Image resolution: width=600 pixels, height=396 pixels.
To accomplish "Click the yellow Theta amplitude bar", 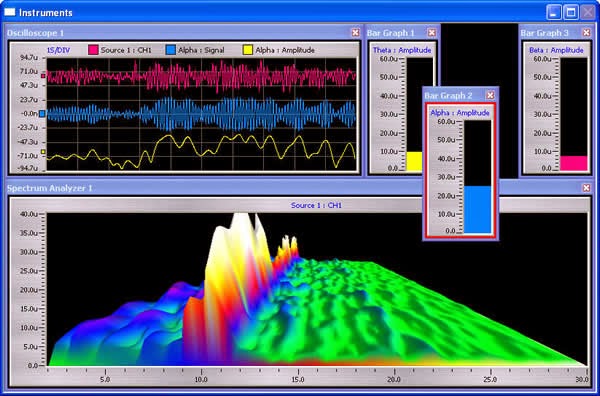I will [x=414, y=161].
